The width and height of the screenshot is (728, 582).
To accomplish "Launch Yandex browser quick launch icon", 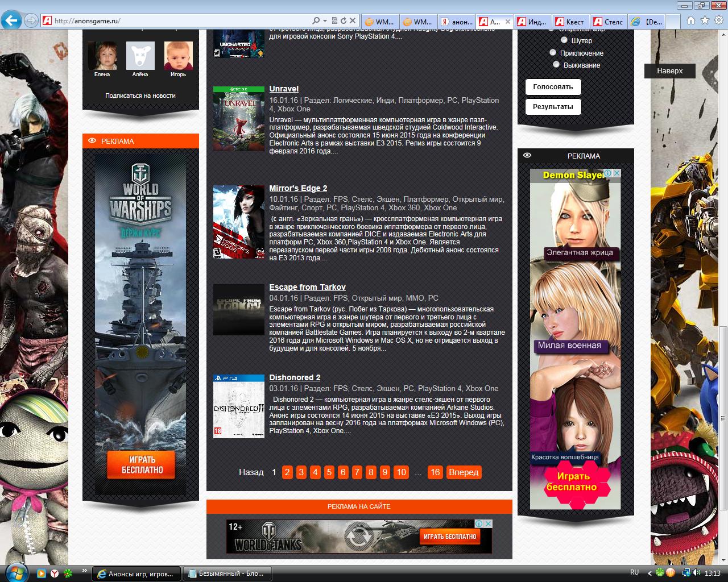I will click(55, 573).
